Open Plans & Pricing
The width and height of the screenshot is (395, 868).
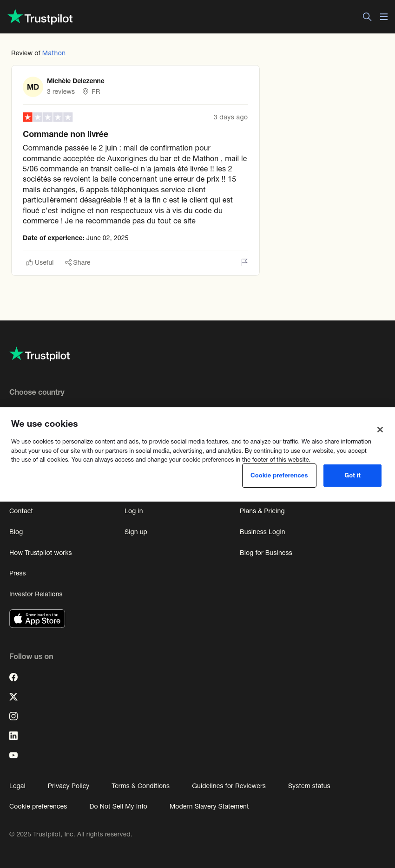pyautogui.click(x=262, y=511)
